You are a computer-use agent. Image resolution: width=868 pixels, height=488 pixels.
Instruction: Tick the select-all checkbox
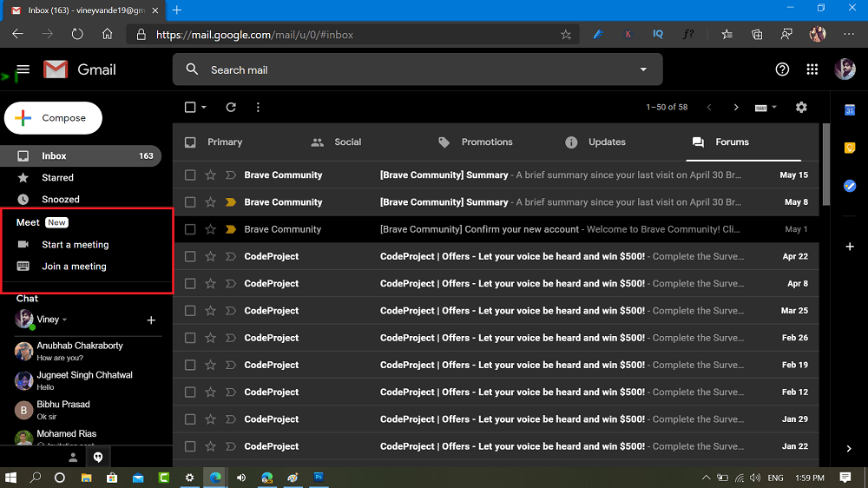[x=190, y=107]
